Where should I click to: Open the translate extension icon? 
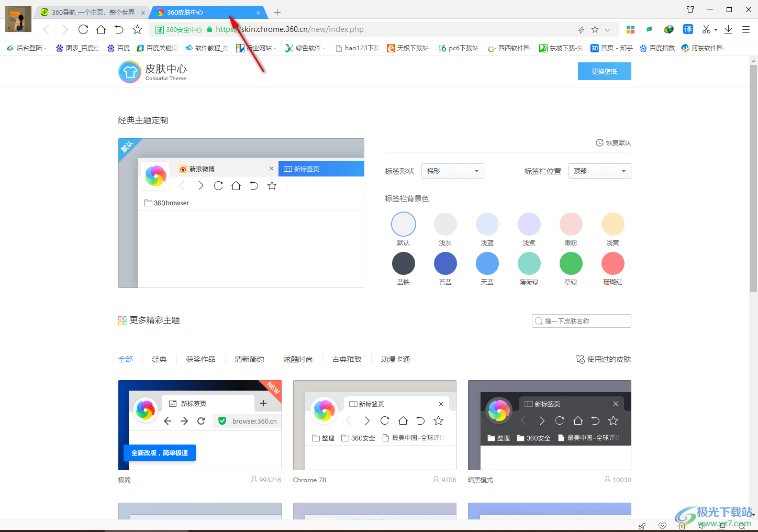[688, 29]
